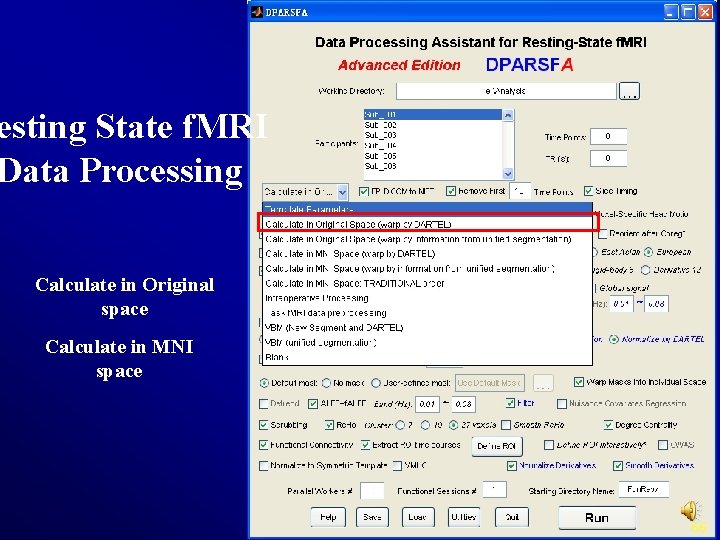Toggle Degree Centrality checkbox
This screenshot has width=720, height=540.
[608, 425]
